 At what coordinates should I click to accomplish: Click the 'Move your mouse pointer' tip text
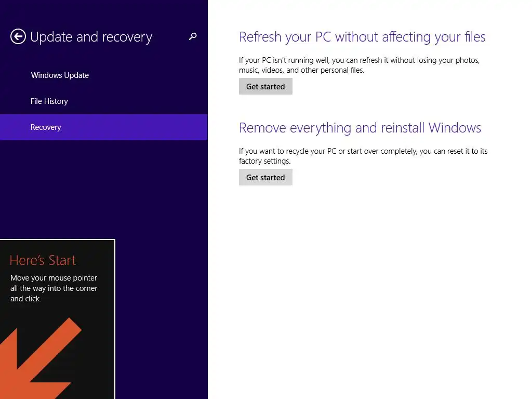pos(54,288)
